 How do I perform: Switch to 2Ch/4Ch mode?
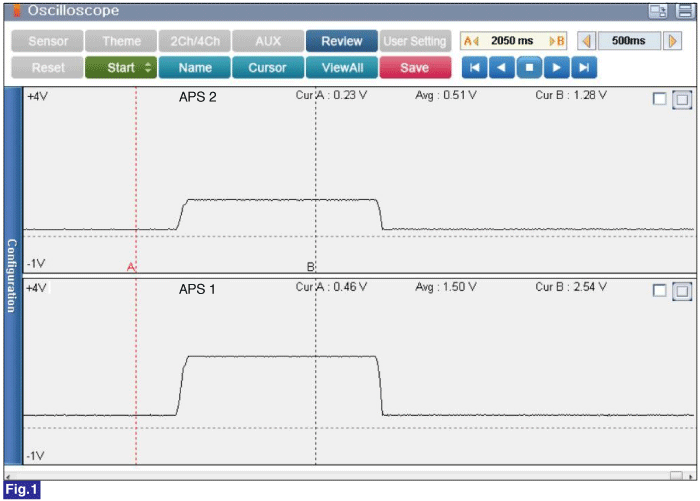click(195, 41)
